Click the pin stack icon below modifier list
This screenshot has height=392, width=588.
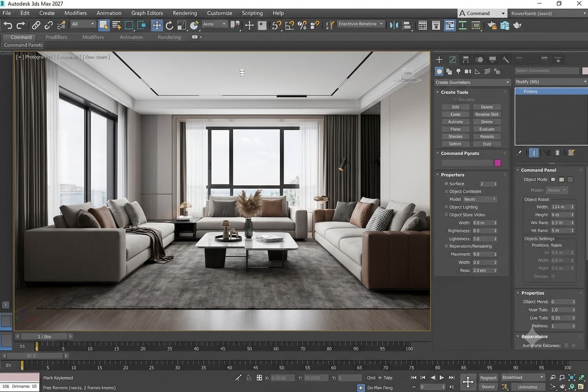click(x=520, y=153)
